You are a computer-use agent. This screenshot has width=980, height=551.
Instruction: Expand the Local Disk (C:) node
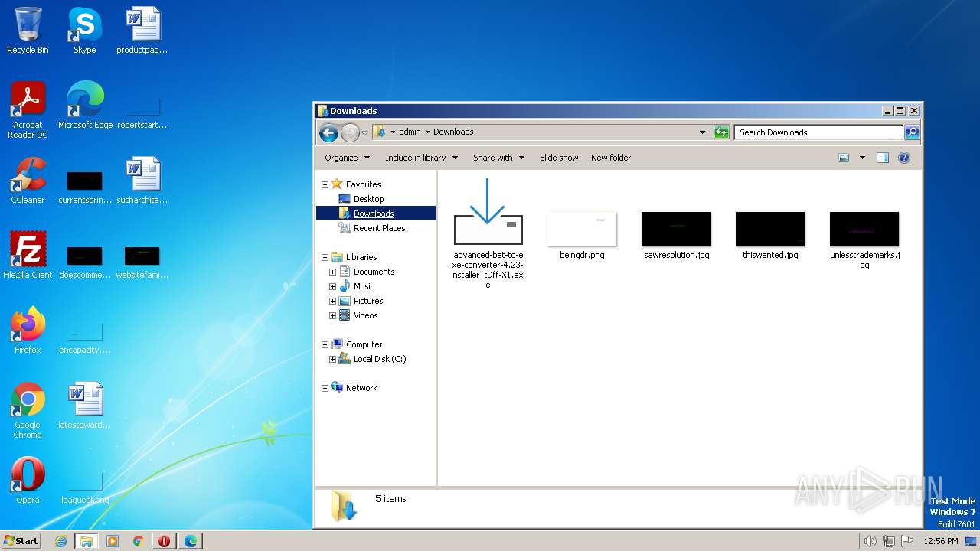pos(332,359)
